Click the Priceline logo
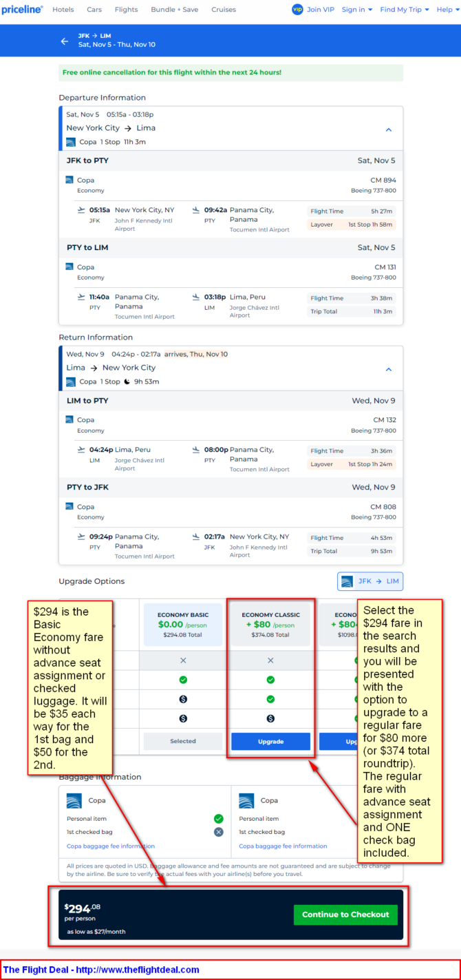This screenshot has width=461, height=980. point(22,10)
